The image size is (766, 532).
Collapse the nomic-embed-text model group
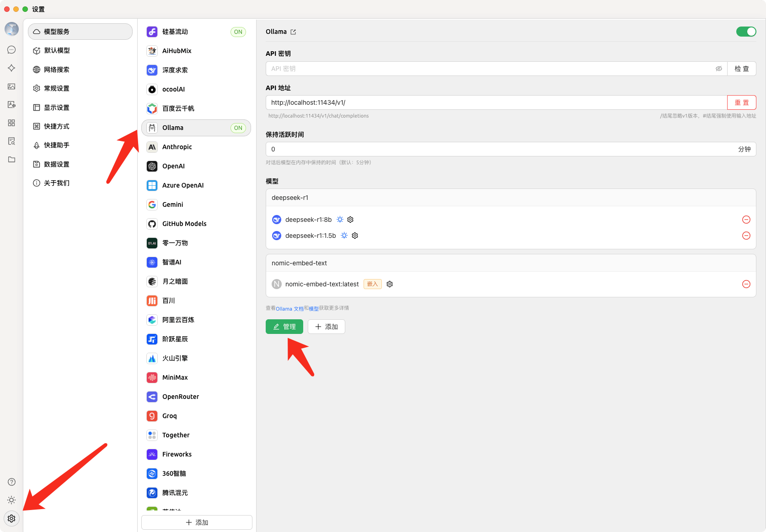tap(511, 263)
